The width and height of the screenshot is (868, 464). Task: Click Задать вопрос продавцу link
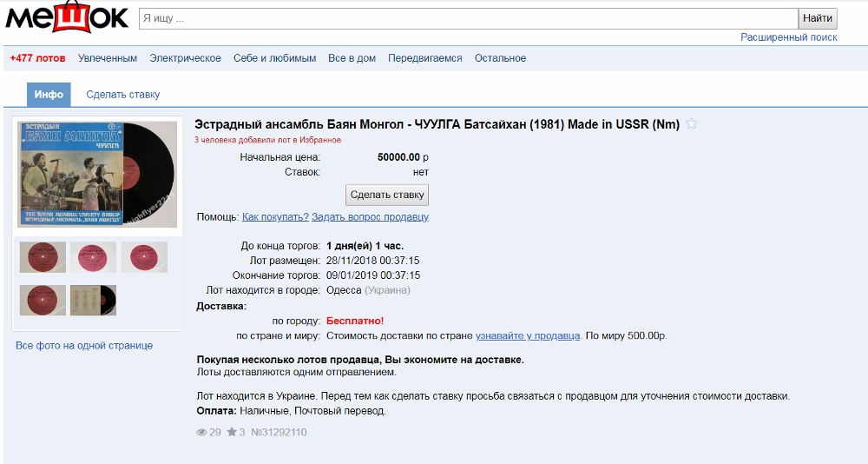click(370, 217)
